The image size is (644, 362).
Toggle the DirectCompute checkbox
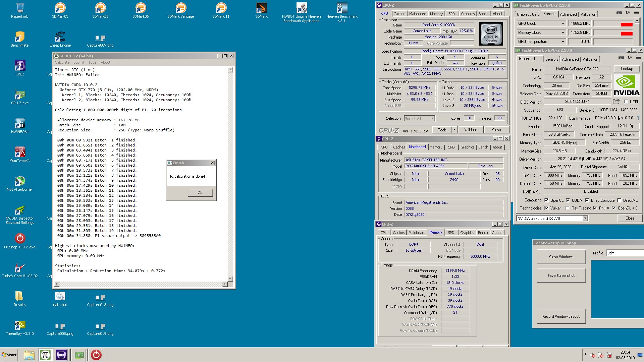pos(587,200)
